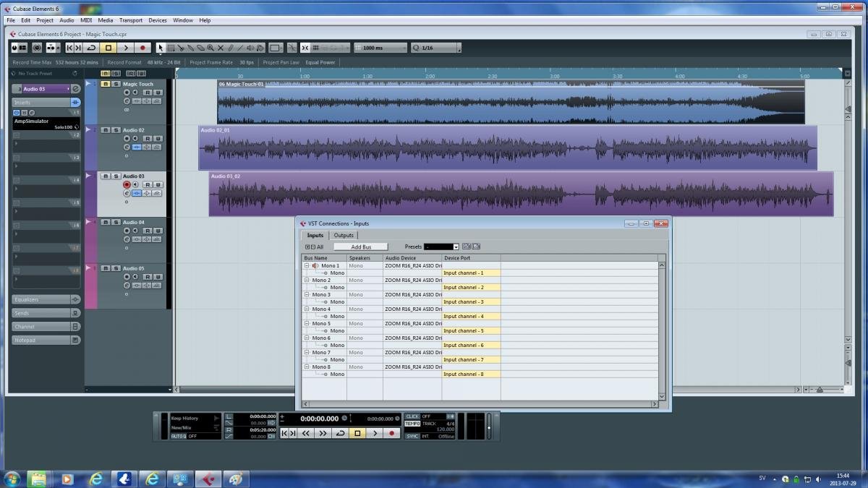Toggle the CLICK metronome button
Screen dimensions: 868x488
point(412,416)
